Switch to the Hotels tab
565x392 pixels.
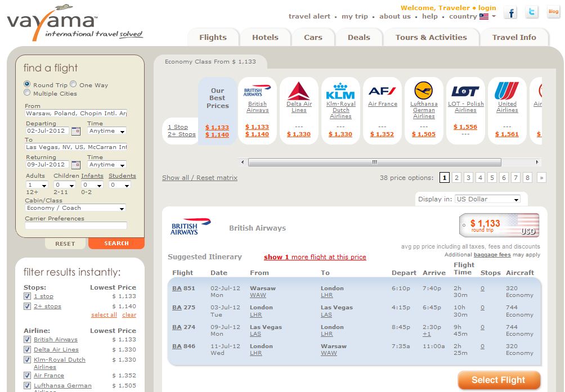pyautogui.click(x=265, y=38)
